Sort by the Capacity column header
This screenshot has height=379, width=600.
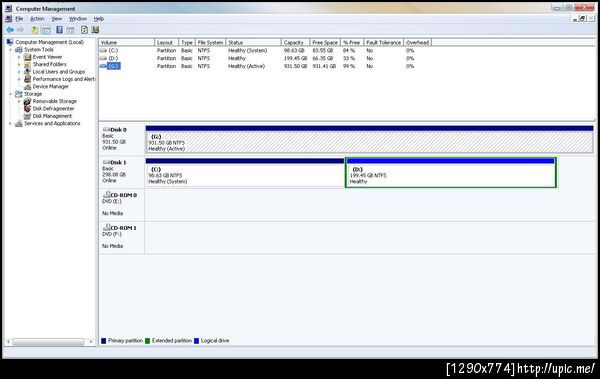coord(295,42)
